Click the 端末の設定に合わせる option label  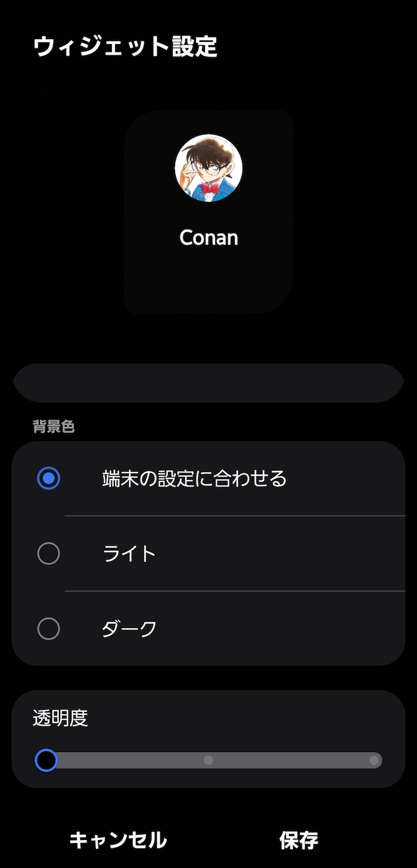[x=194, y=478]
